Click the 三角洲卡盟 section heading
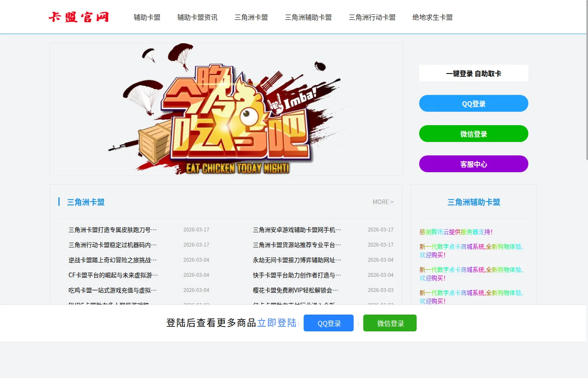The image size is (588, 378). (86, 202)
